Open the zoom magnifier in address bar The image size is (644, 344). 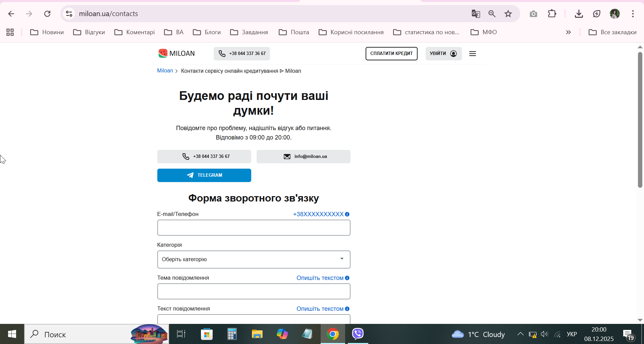[x=492, y=14]
